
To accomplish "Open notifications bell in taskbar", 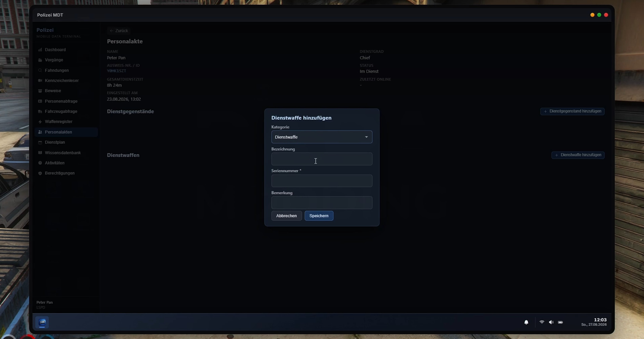I will coord(526,322).
